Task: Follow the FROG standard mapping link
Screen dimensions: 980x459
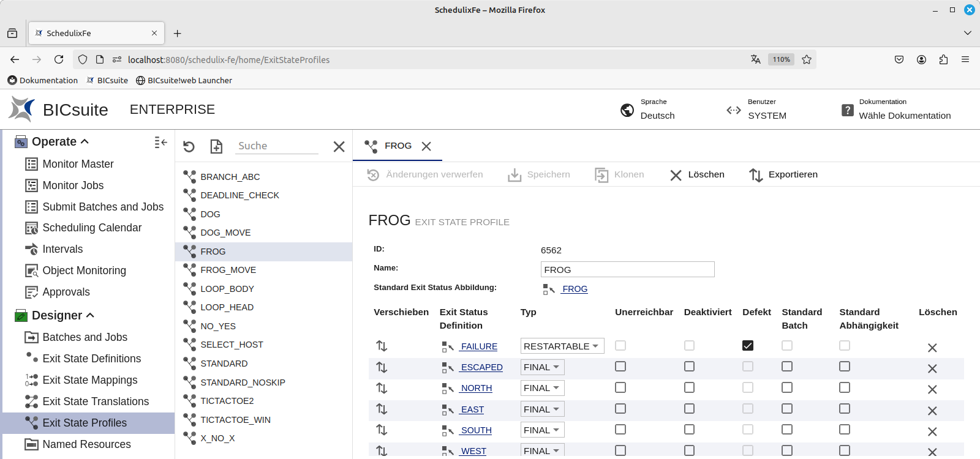Action: click(575, 289)
